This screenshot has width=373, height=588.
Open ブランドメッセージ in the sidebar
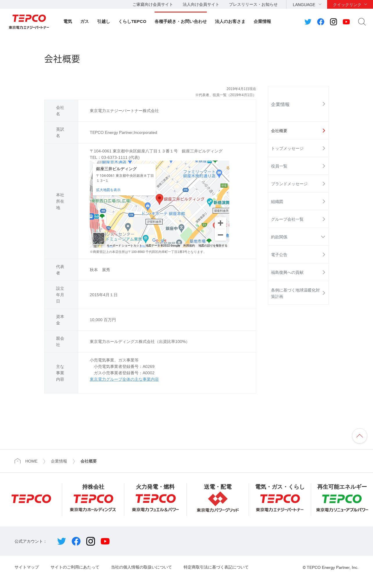(298, 184)
